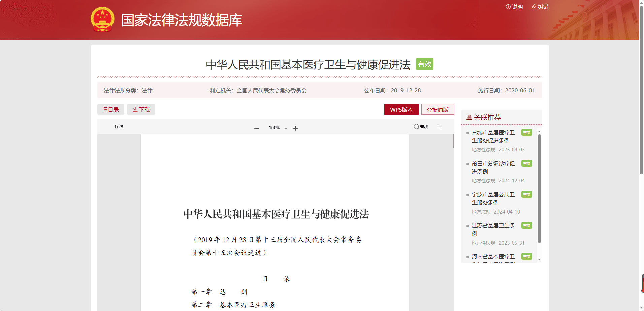Click the date 2024-04-10 under 宁波市

[x=507, y=212]
